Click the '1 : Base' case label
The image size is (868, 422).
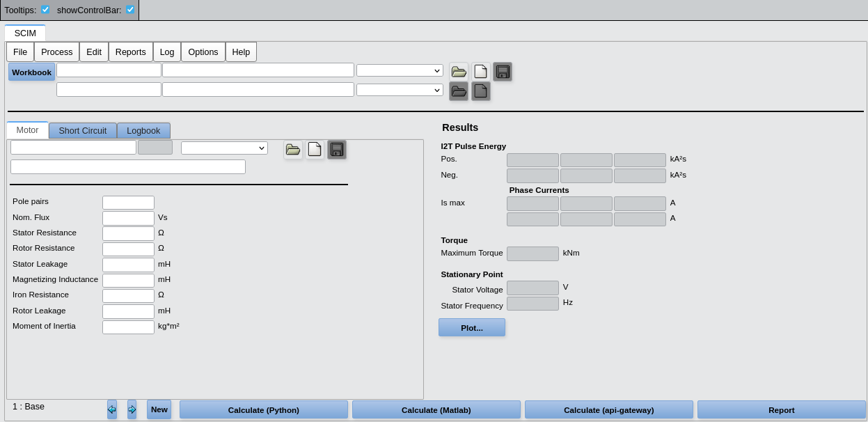pos(29,407)
